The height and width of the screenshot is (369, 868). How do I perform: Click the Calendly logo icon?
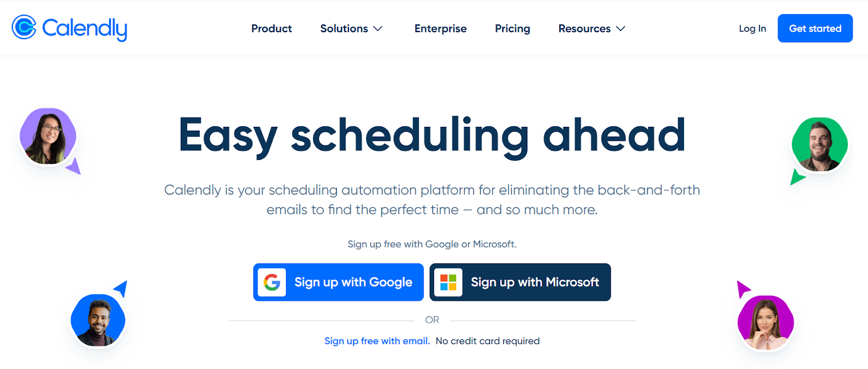coord(24,28)
